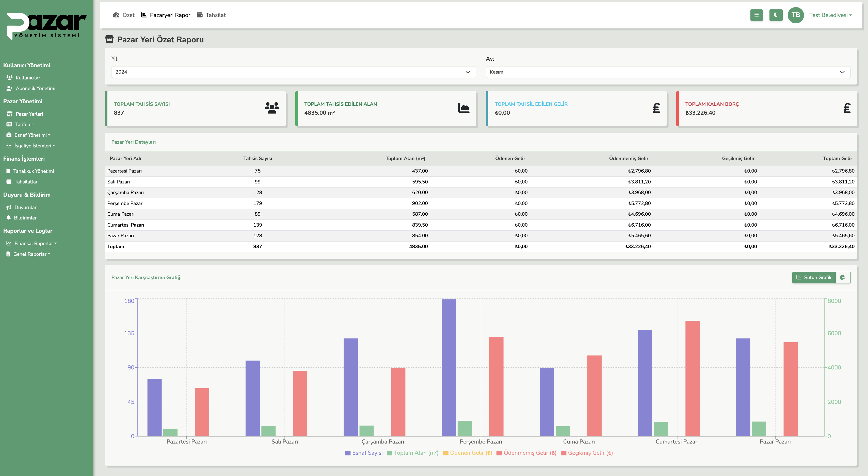Open the Ay dropdown showing Kasım
The height and width of the screenshot is (476, 868).
[668, 72]
